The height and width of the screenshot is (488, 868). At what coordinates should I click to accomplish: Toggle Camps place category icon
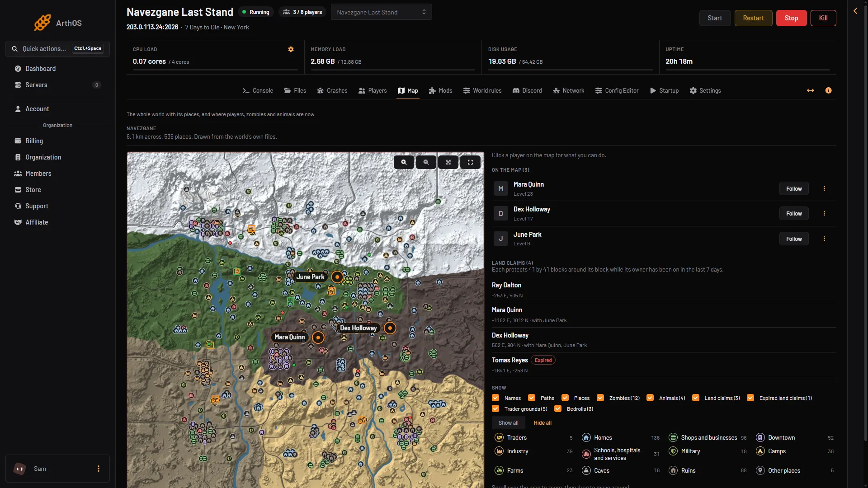coord(760,451)
